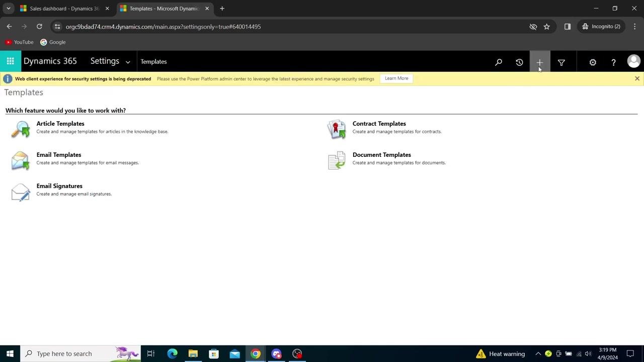Click the Dynamics 365 home title
The width and height of the screenshot is (644, 362).
(x=50, y=61)
